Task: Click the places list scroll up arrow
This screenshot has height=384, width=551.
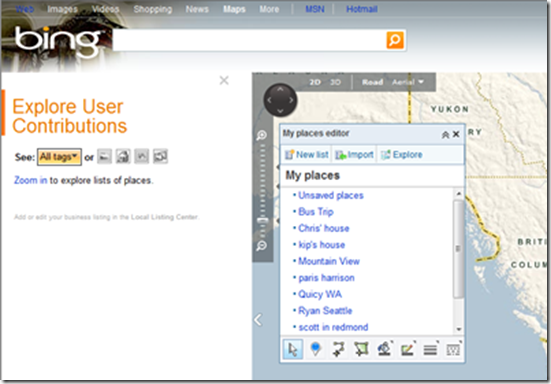Action: (x=458, y=194)
